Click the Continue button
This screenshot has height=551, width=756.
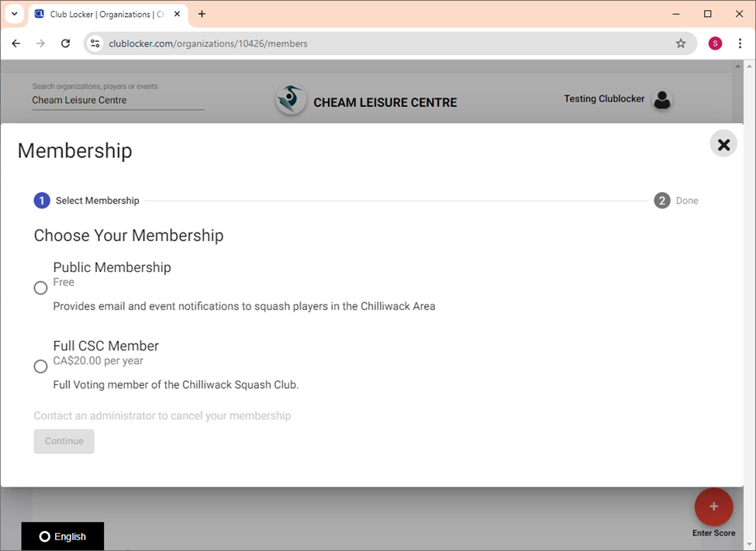[64, 441]
